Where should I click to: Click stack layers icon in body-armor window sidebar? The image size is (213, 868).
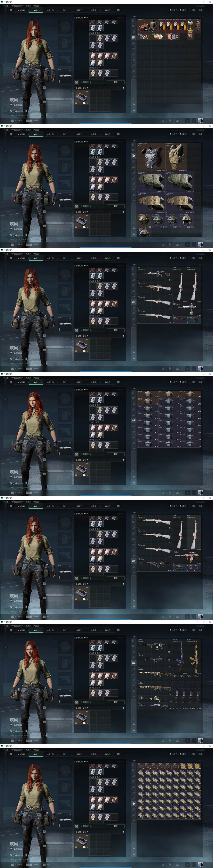click(134, 228)
